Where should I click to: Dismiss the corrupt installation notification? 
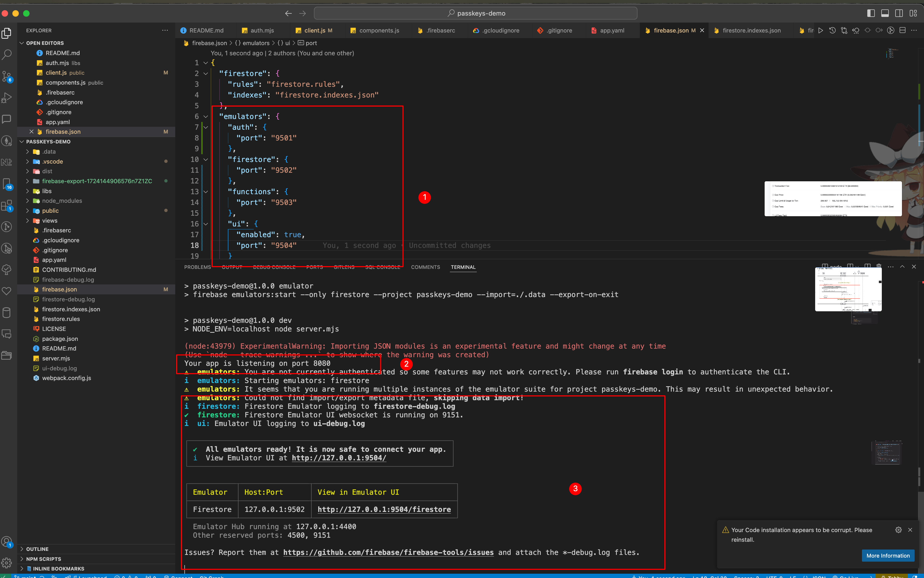(910, 530)
